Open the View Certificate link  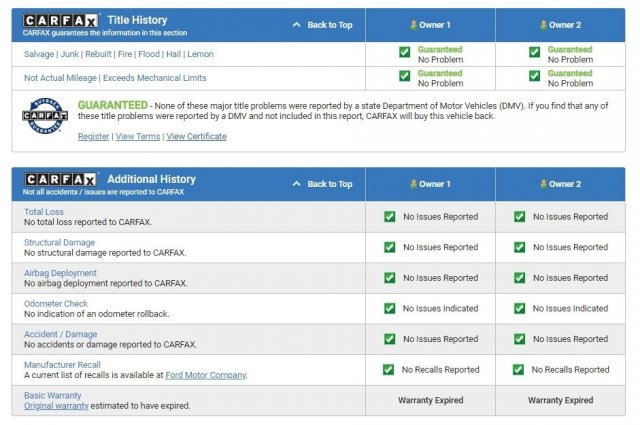click(196, 137)
